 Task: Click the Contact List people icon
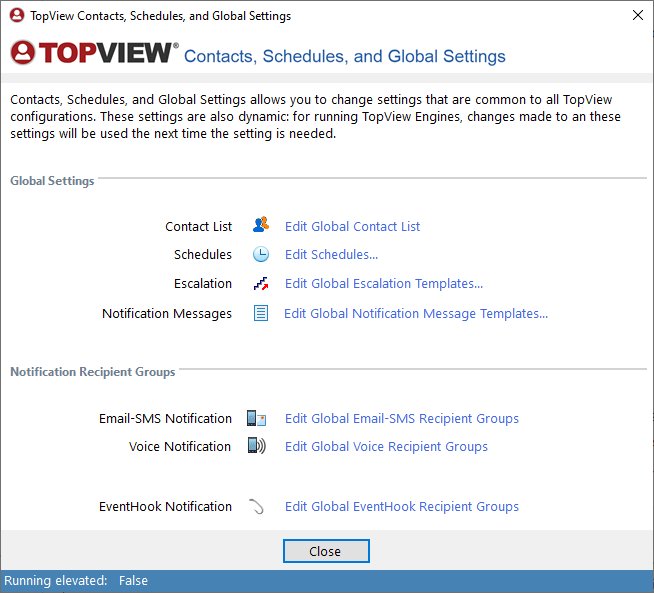coord(261,225)
